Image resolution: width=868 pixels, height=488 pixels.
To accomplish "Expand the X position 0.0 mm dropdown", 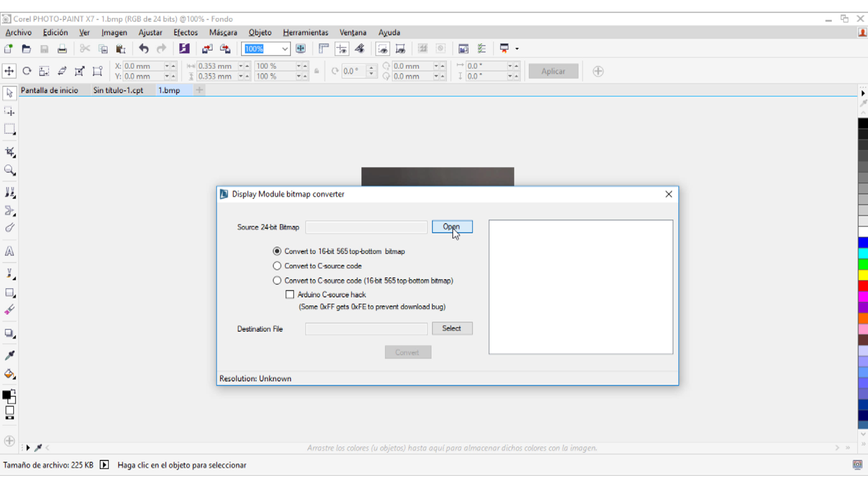I will (167, 66).
